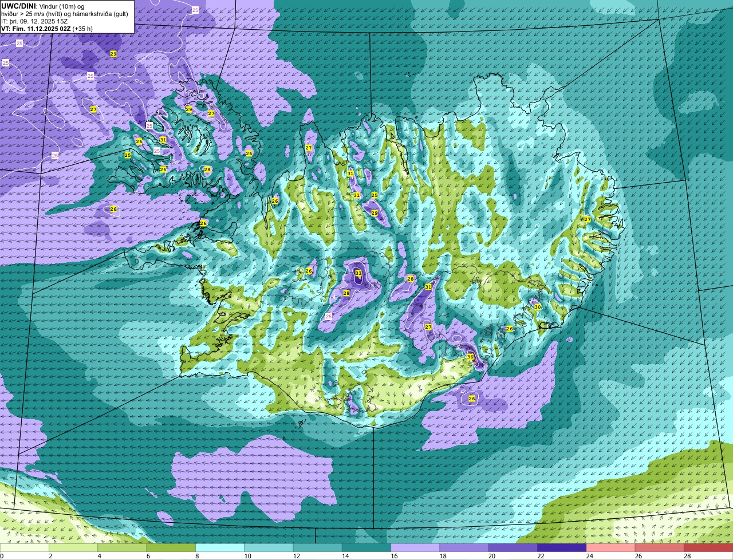
Task: Select the colour scale swatch between 18 and 20
Action: [x=464, y=548]
